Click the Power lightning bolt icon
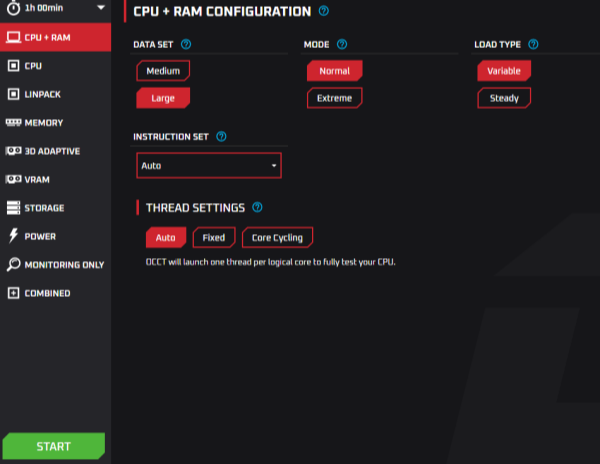This screenshot has width=600, height=464. (13, 236)
